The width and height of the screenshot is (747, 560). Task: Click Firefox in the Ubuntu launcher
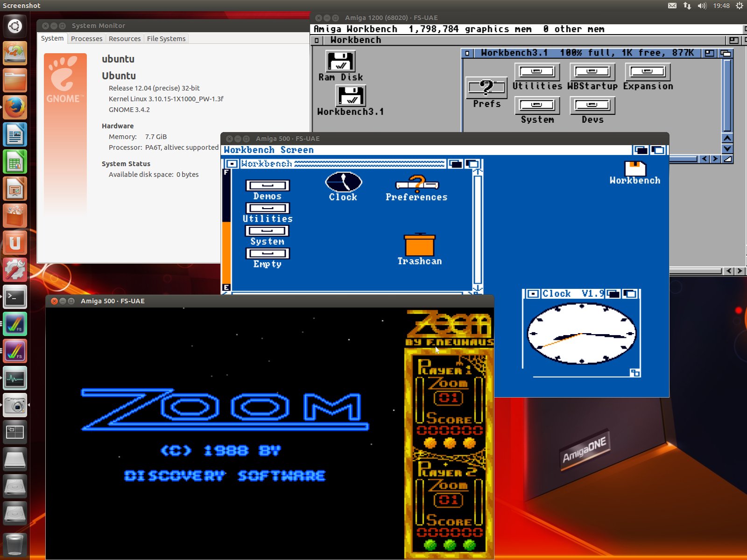(x=15, y=108)
